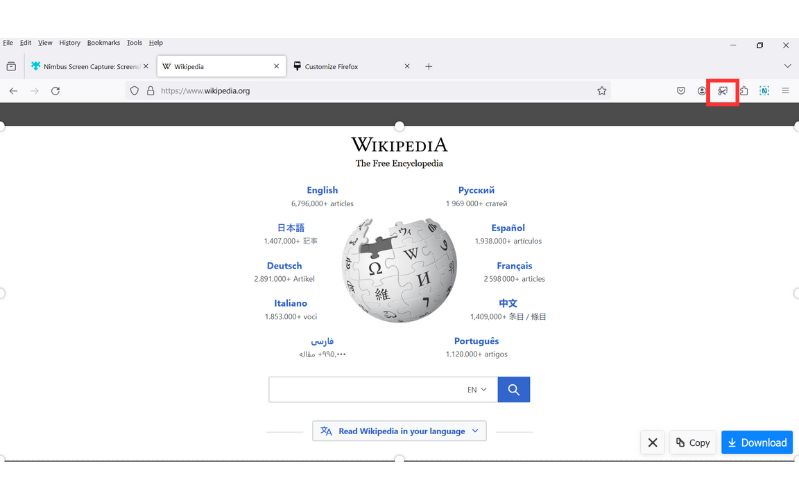Bookmark this page with the star icon

[602, 91]
